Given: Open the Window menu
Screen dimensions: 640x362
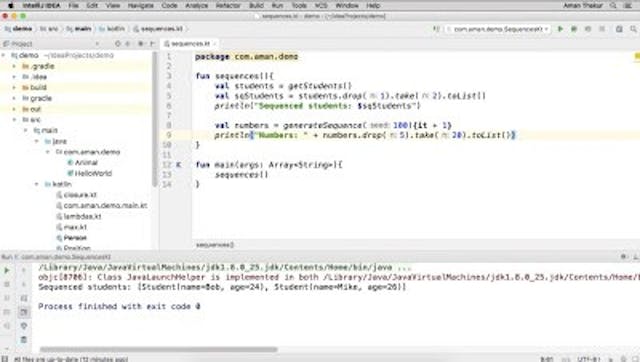Looking at the screenshot, I should [347, 6].
